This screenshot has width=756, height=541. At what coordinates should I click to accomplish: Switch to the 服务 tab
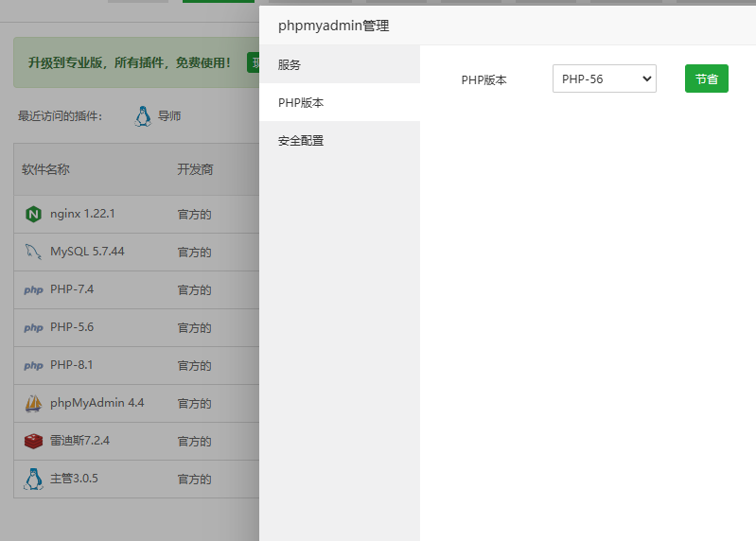click(340, 64)
